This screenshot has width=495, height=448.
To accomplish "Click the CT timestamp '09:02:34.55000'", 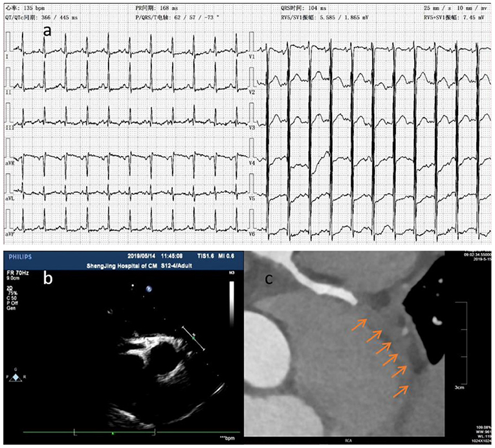I will point(478,254).
